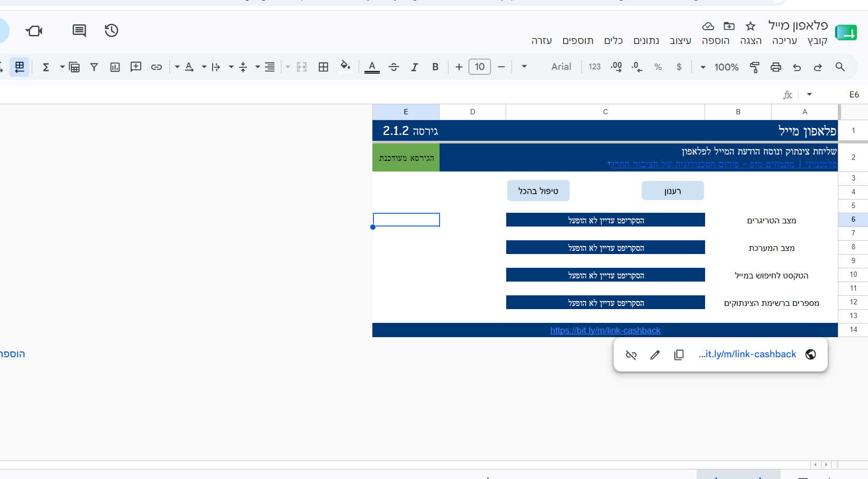The width and height of the screenshot is (868, 479).
Task: Click the טיפול בהכל button
Action: 538,191
